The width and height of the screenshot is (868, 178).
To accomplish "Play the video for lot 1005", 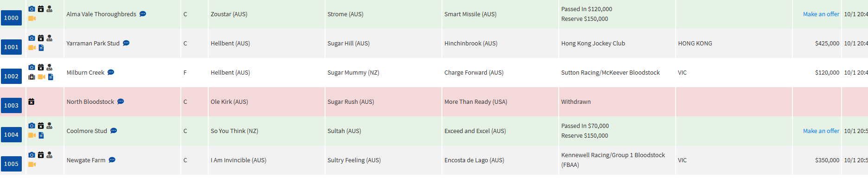I will coord(32,165).
